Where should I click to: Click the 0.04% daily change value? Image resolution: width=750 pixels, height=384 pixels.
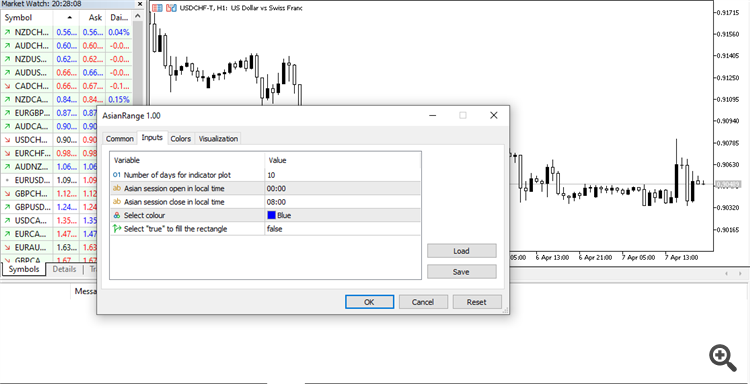[x=119, y=33]
